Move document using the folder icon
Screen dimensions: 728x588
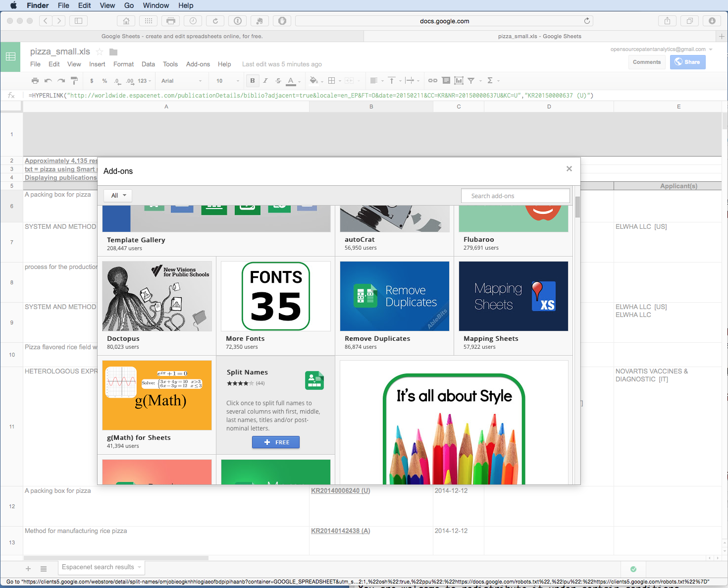click(113, 52)
